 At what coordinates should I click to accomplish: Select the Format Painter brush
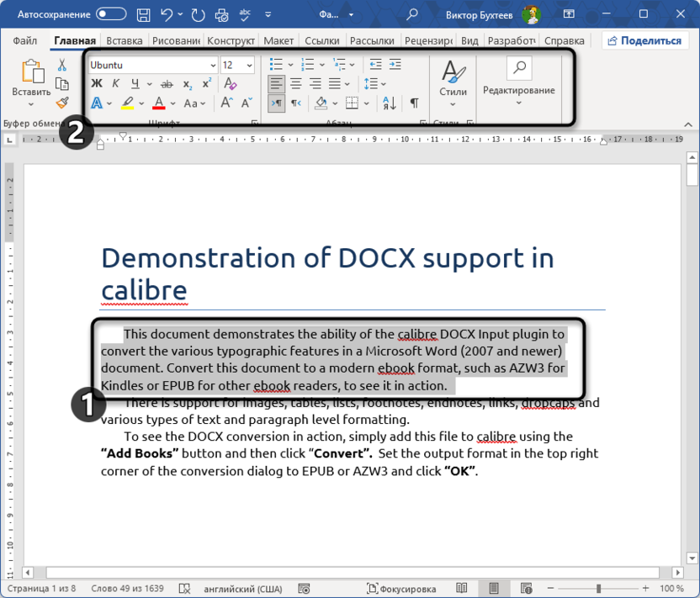[62, 103]
